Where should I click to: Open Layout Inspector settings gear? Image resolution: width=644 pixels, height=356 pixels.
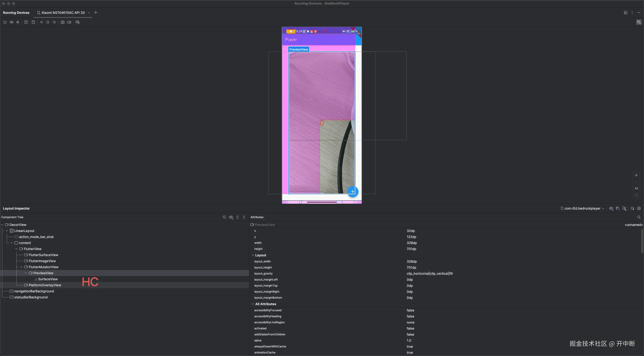pyautogui.click(x=639, y=208)
